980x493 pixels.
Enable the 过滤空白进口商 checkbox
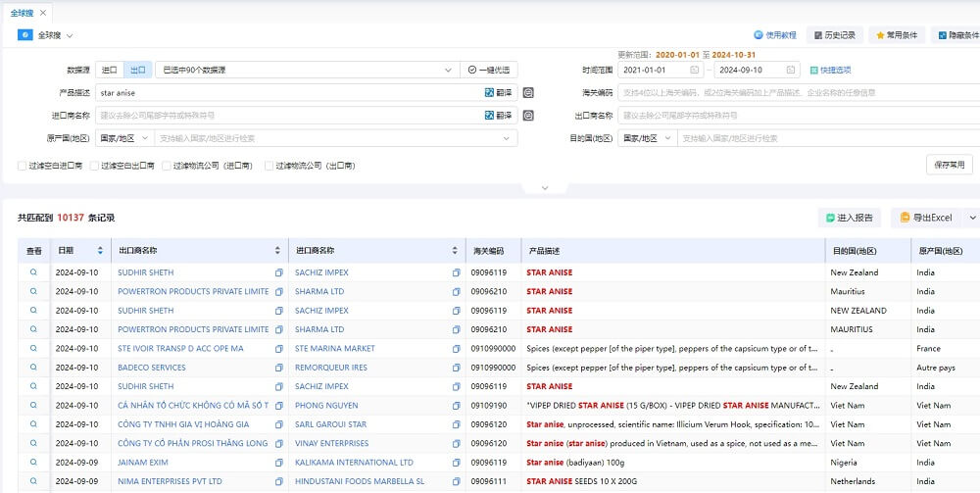(22, 167)
